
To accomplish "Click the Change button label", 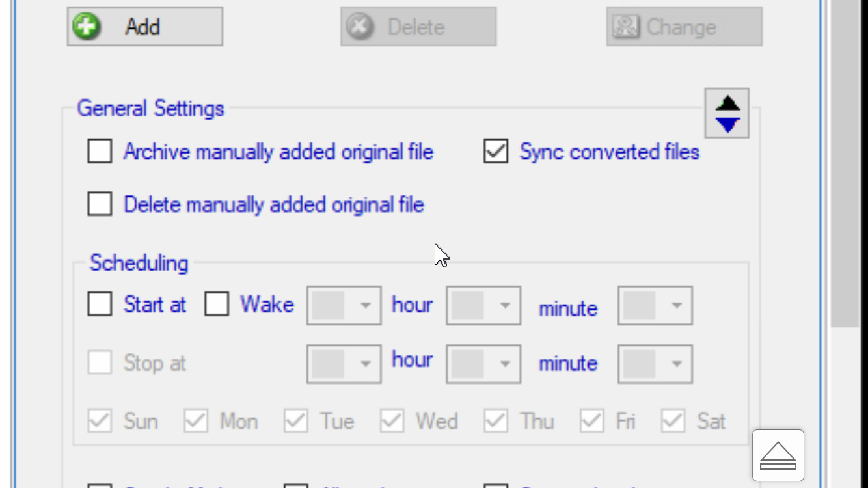I will (681, 27).
